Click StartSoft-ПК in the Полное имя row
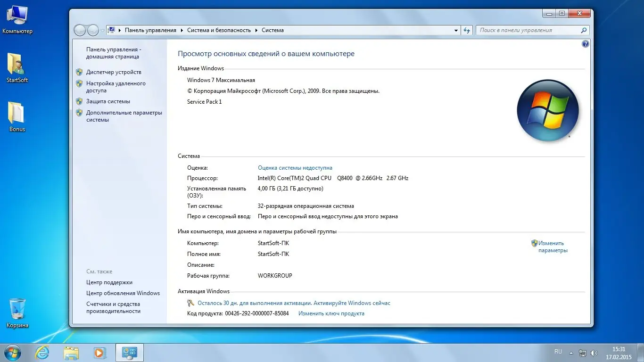Screen dimensions: 644x362 tap(273, 254)
